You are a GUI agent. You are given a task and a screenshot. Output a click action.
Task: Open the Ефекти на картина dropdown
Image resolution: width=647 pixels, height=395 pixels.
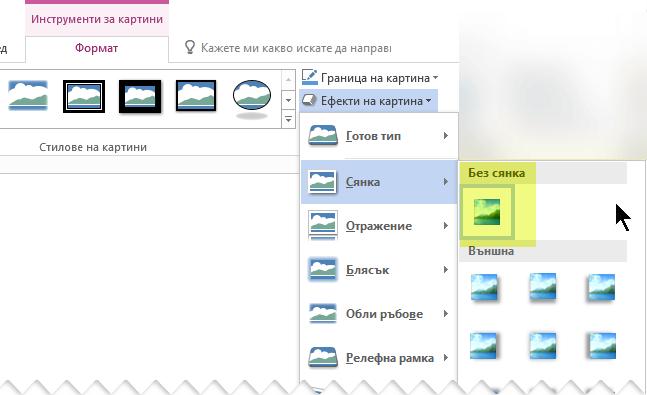(368, 101)
